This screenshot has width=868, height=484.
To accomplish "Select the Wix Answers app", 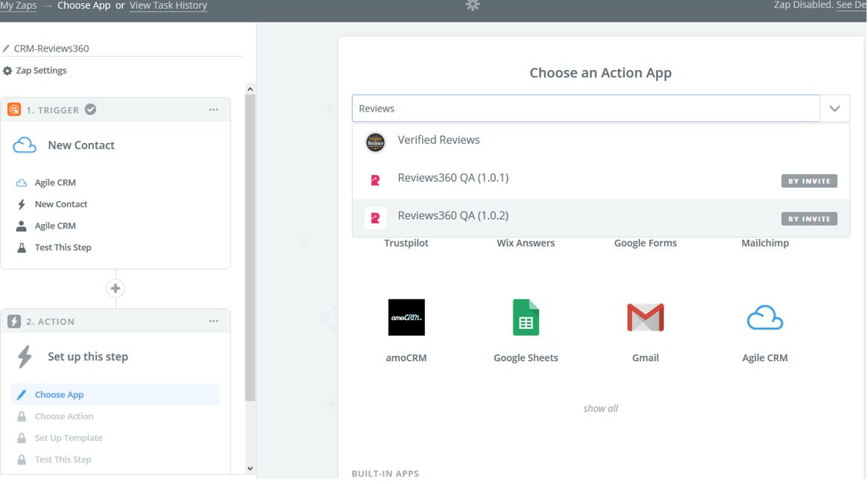I will pos(526,243).
